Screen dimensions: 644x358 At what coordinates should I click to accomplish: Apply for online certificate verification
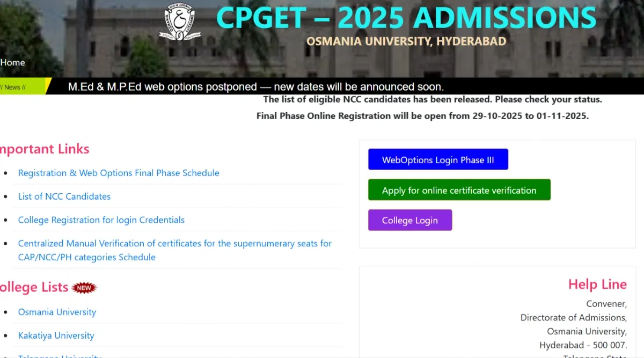click(459, 190)
